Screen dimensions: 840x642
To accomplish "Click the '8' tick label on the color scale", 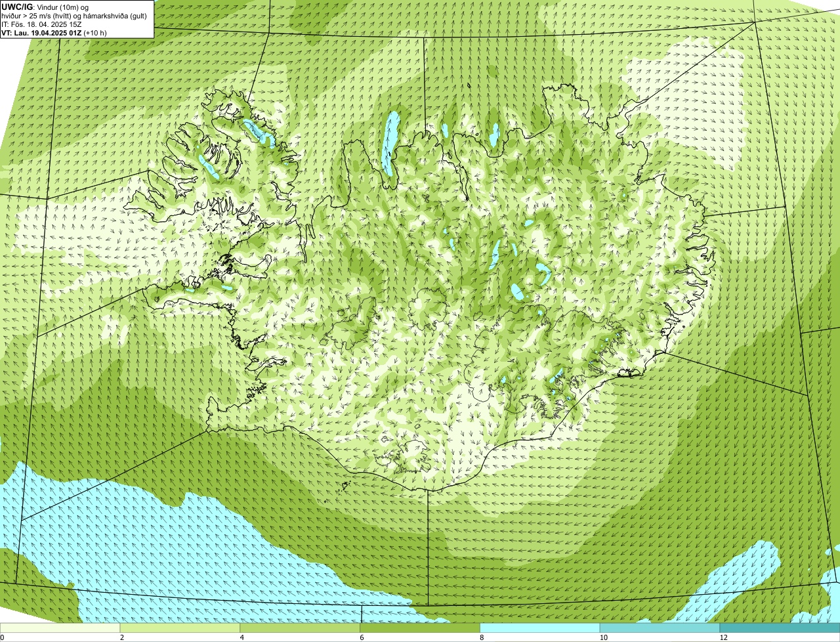I will [x=482, y=637].
